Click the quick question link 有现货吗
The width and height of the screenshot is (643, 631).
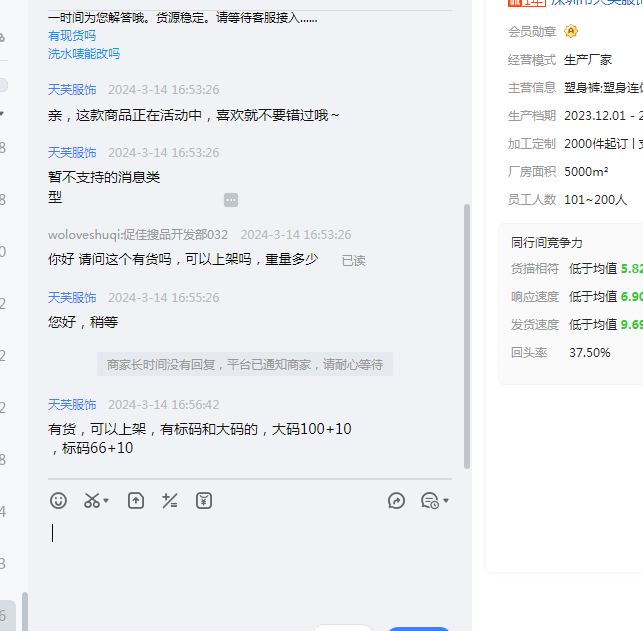pyautogui.click(x=72, y=36)
